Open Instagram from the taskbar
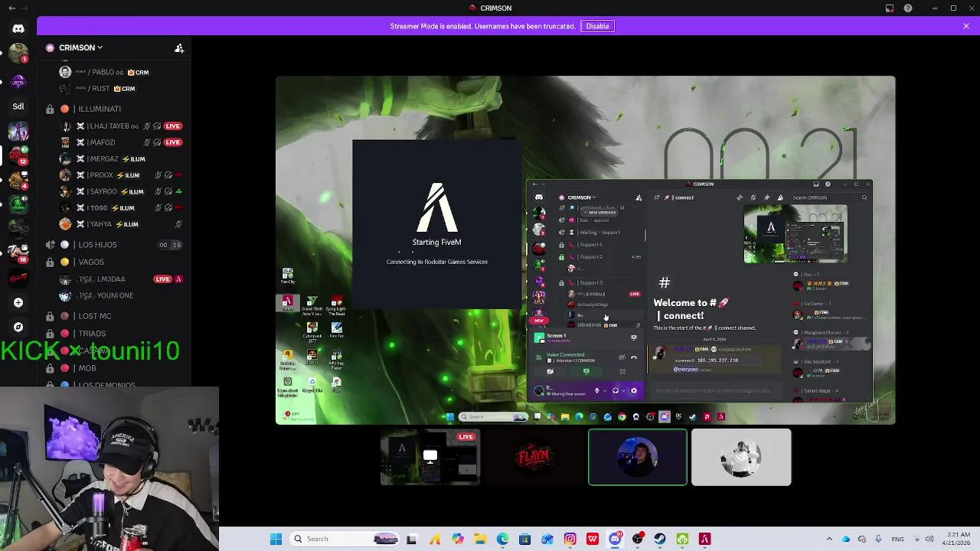The width and height of the screenshot is (980, 551). (570, 539)
